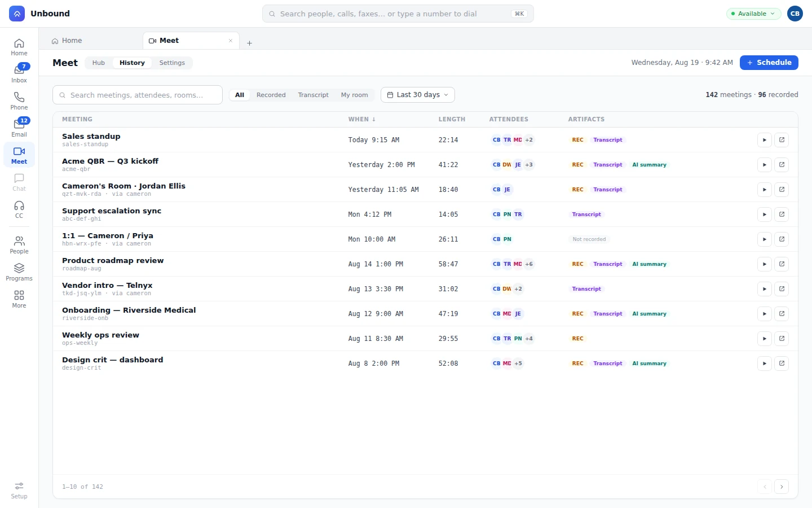The image size is (812, 508).
Task: Go to next page of meetings
Action: click(x=782, y=487)
